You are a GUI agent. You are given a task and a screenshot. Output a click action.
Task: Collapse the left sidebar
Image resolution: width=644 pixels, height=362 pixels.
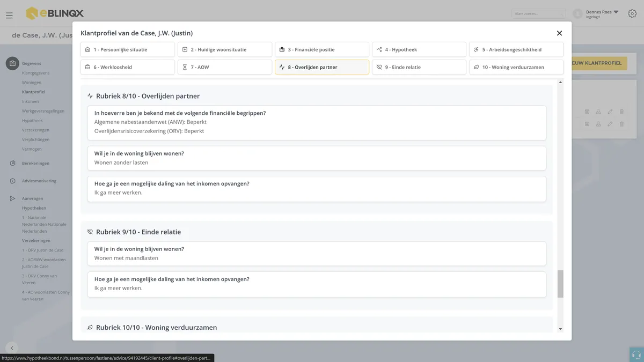(11, 348)
